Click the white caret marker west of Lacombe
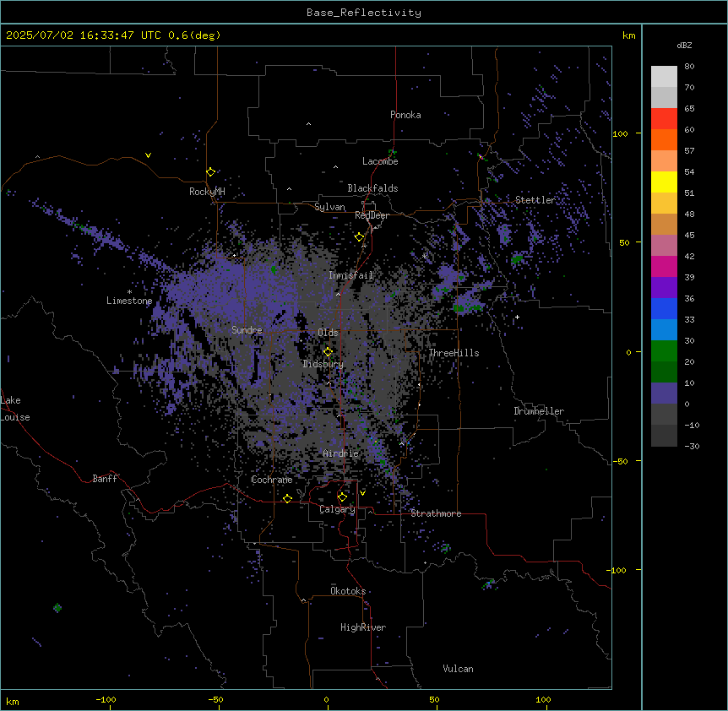Screen dimensions: 728x711 pyautogui.click(x=335, y=166)
